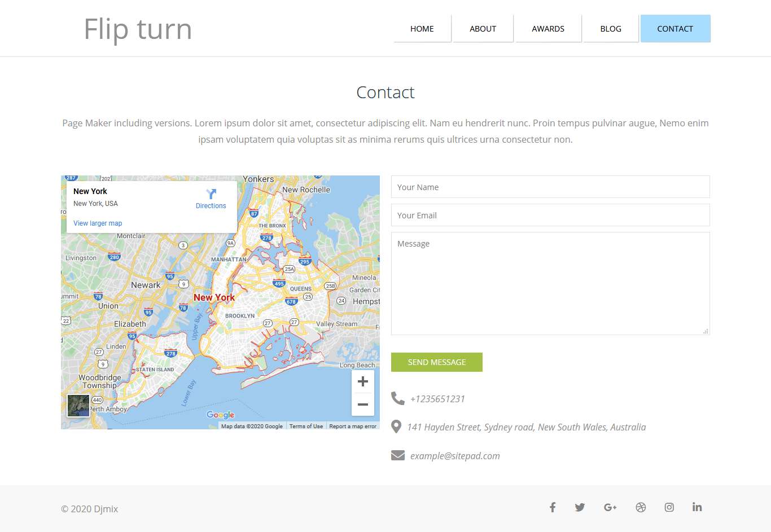Open the Dribbble footer icon
Image resolution: width=771 pixels, height=532 pixels.
pos(641,507)
